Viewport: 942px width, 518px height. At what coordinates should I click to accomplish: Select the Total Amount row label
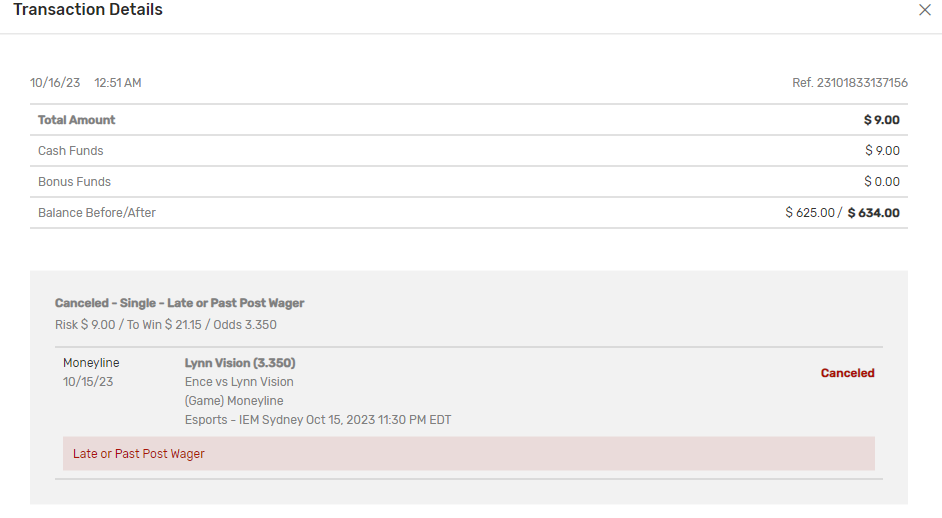point(77,120)
